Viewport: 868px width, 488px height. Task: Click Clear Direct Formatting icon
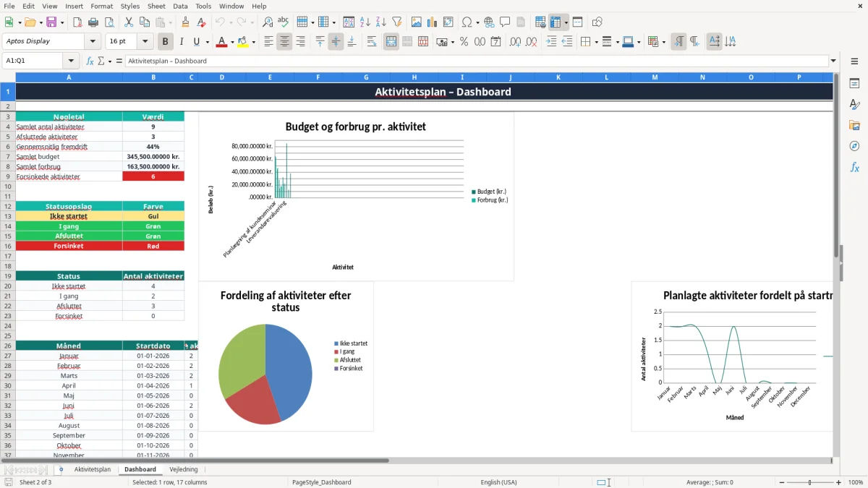coord(202,22)
